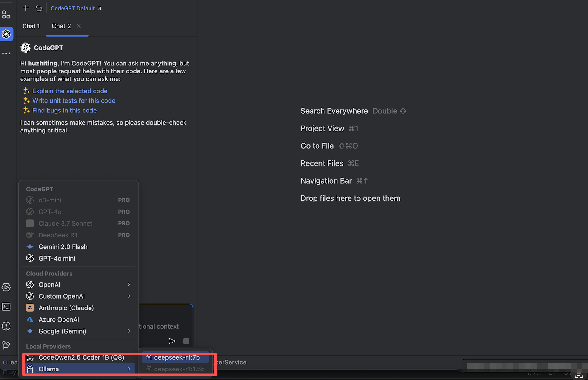The image size is (588, 380).
Task: Expand Ollama local provider submenu
Action: click(78, 369)
